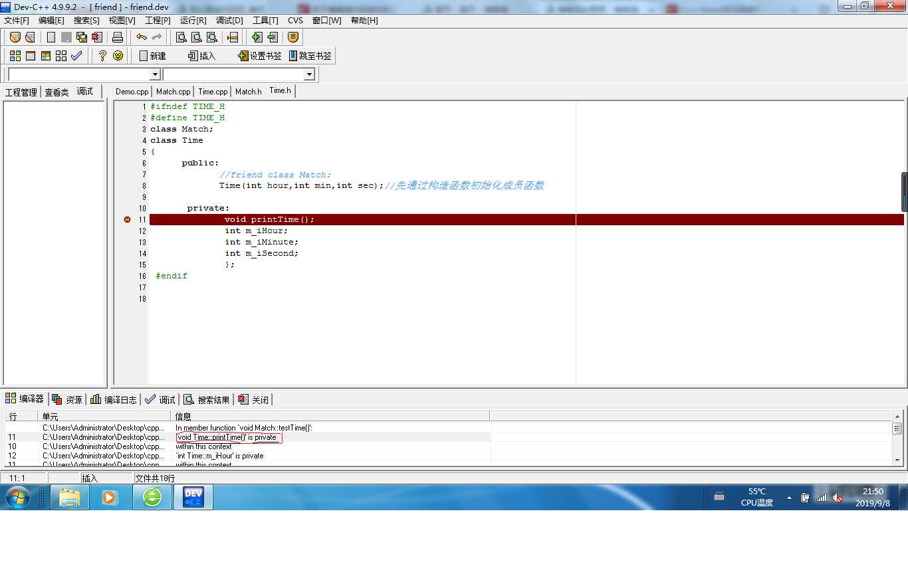The height and width of the screenshot is (588, 908).
Task: Click the Compile and Run icon
Action: click(x=46, y=56)
